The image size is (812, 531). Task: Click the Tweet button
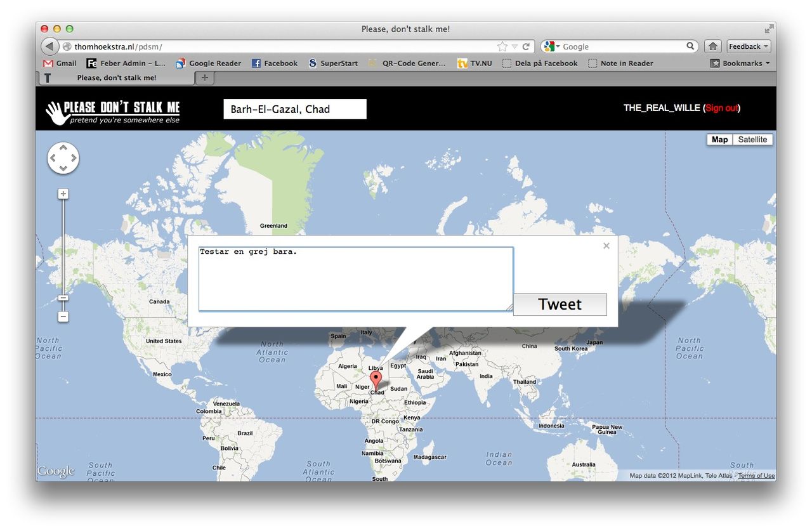[560, 305]
